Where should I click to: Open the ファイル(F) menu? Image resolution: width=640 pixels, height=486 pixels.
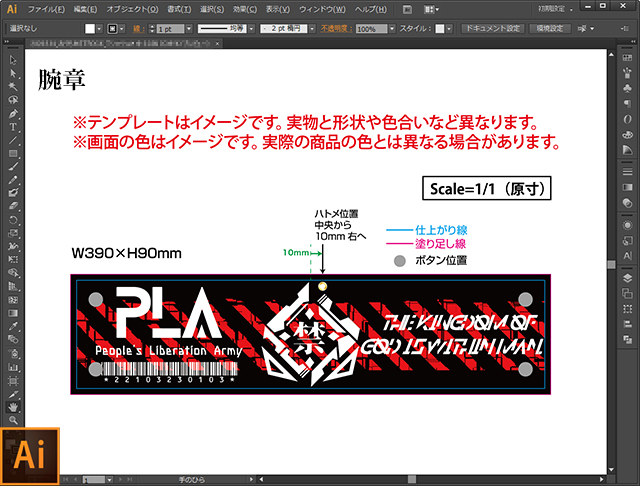[x=46, y=9]
